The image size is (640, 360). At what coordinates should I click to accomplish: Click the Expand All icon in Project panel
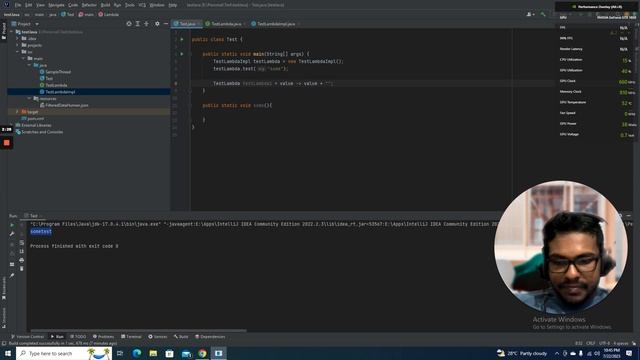(x=138, y=24)
